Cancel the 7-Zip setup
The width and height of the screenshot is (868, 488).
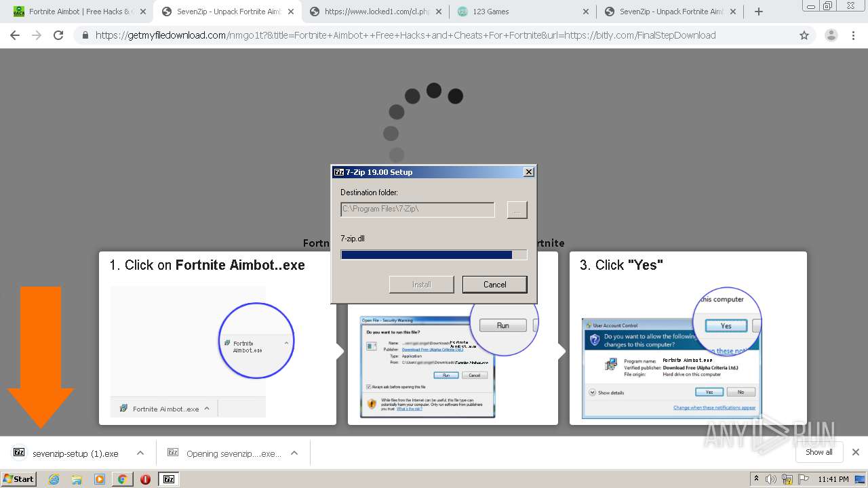click(495, 285)
